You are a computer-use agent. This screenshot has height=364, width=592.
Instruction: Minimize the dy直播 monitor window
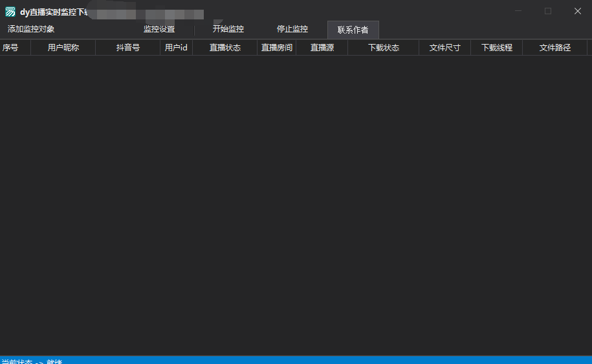coord(518,11)
